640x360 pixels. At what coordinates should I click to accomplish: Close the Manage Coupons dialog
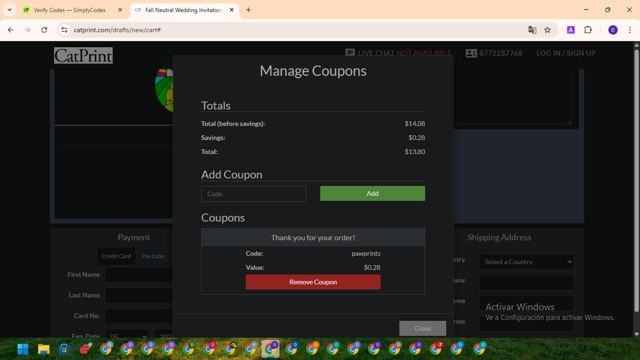(422, 328)
